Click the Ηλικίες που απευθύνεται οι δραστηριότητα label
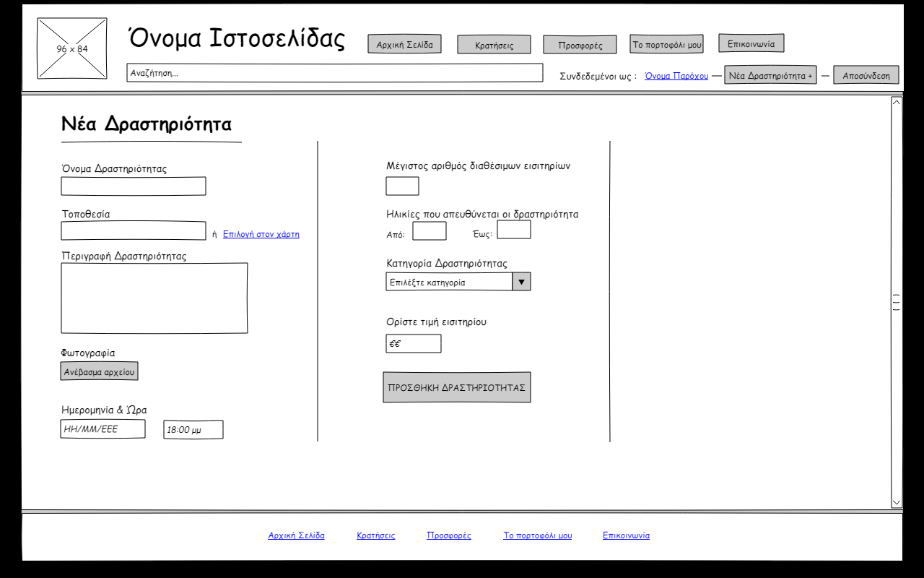 (482, 214)
